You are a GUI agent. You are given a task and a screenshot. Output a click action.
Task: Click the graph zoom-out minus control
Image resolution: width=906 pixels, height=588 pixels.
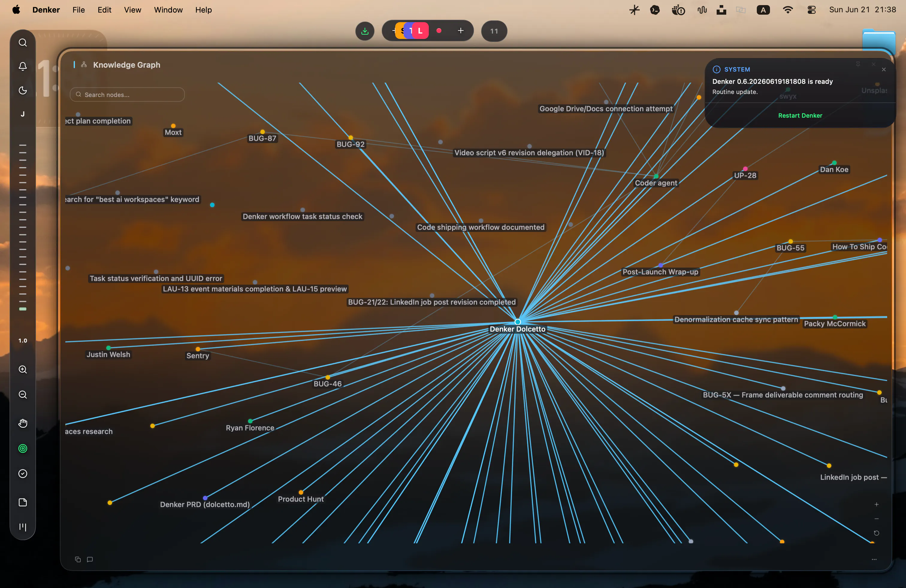[x=877, y=519]
